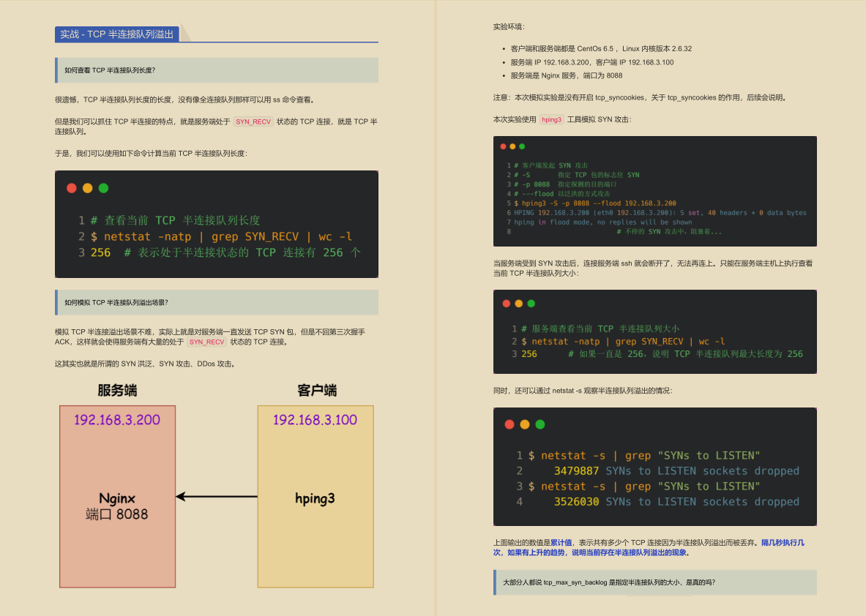The width and height of the screenshot is (866, 616).
Task: Click the yellow dot in the "SYNs to LISTEN" code block
Action: [525, 424]
